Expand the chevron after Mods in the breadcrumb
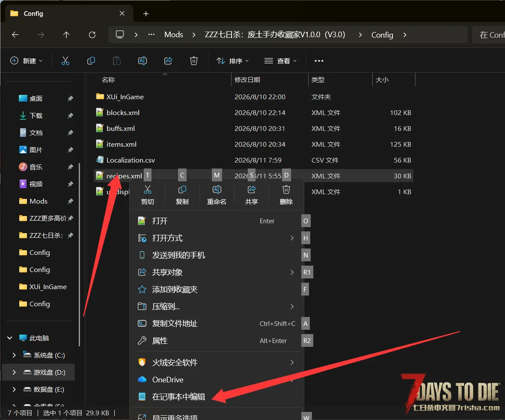The width and height of the screenshot is (505, 420). (x=194, y=35)
